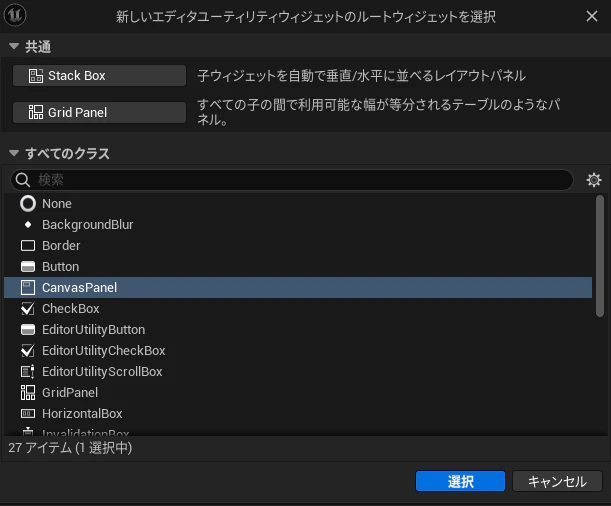Click the EditorUtilityScrollBox icon
The width and height of the screenshot is (611, 506).
pos(28,372)
